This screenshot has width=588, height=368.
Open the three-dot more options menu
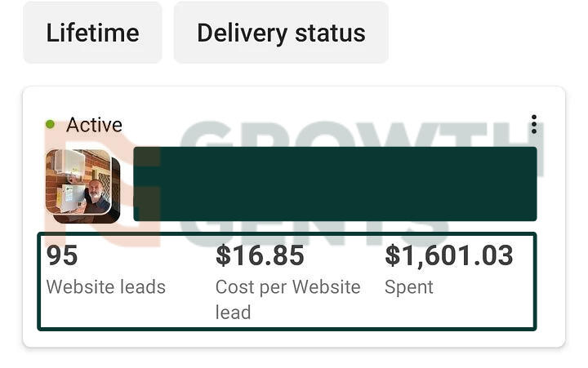point(533,125)
